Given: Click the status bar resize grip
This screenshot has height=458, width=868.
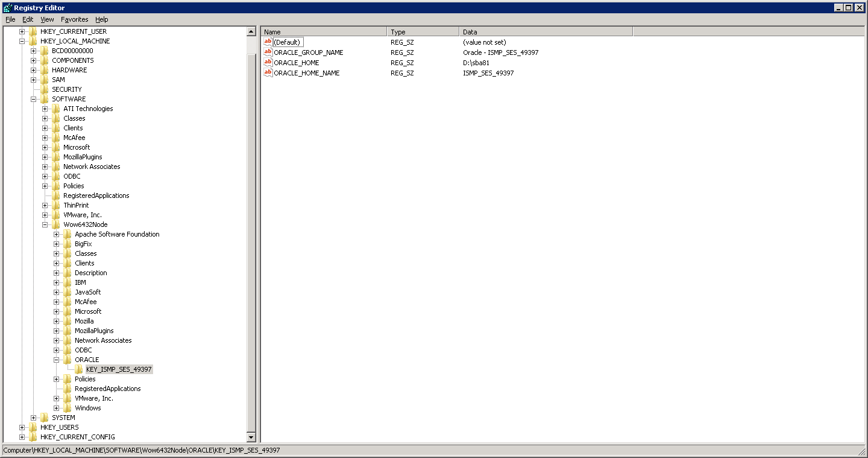Looking at the screenshot, I should pyautogui.click(x=862, y=451).
